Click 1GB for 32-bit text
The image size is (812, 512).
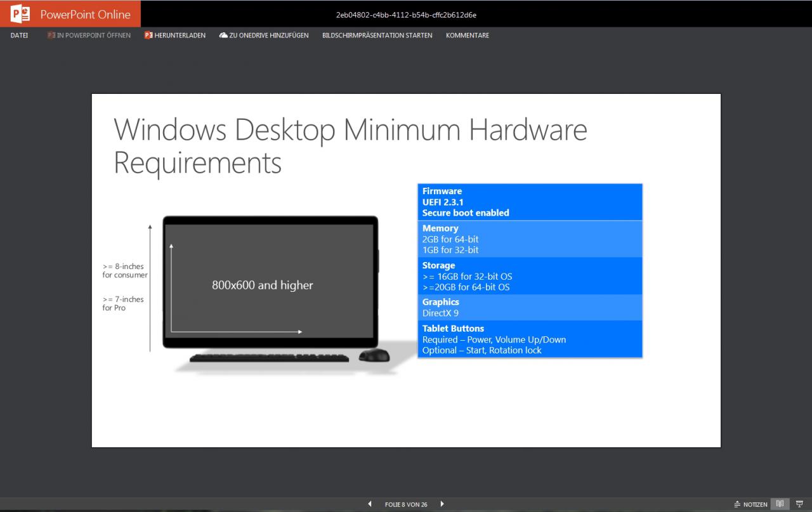(x=450, y=250)
